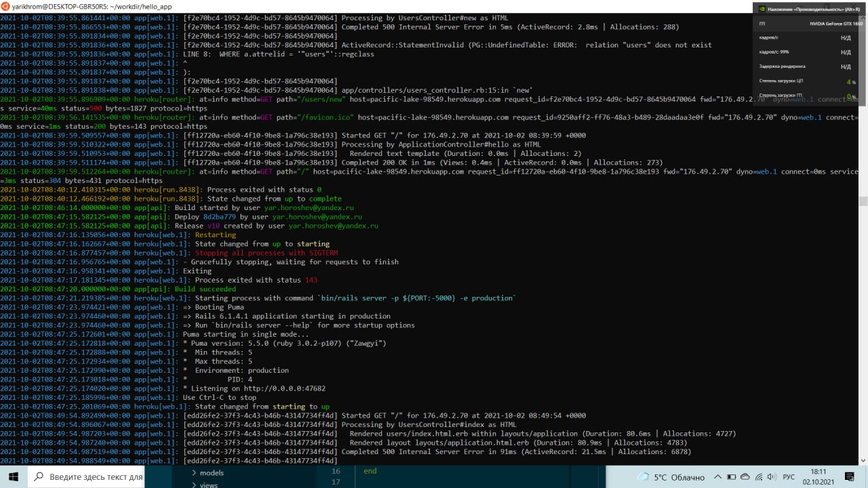Switch input language via РУС indicator
The image size is (868, 488).
tap(789, 477)
